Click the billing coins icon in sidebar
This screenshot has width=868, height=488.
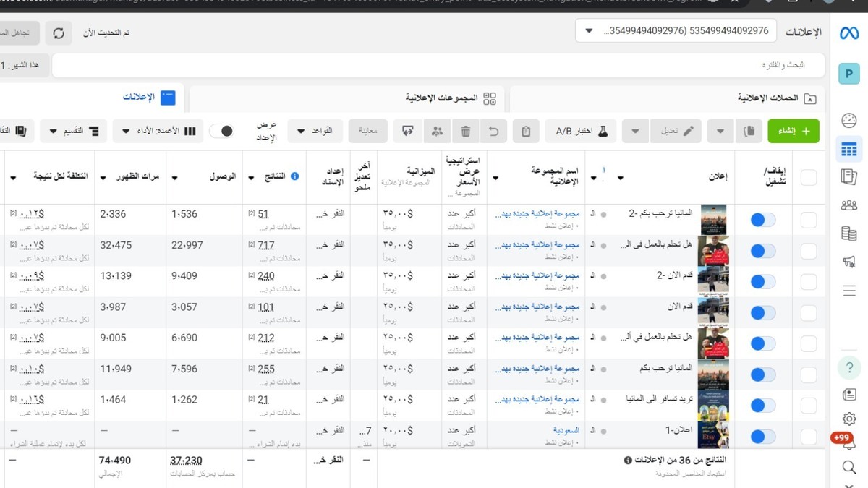[x=849, y=233]
